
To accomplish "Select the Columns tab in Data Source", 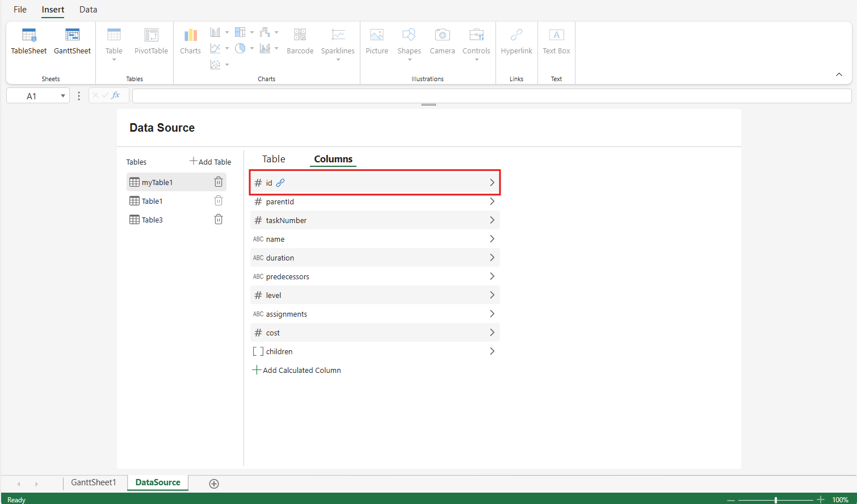I will pyautogui.click(x=333, y=159).
